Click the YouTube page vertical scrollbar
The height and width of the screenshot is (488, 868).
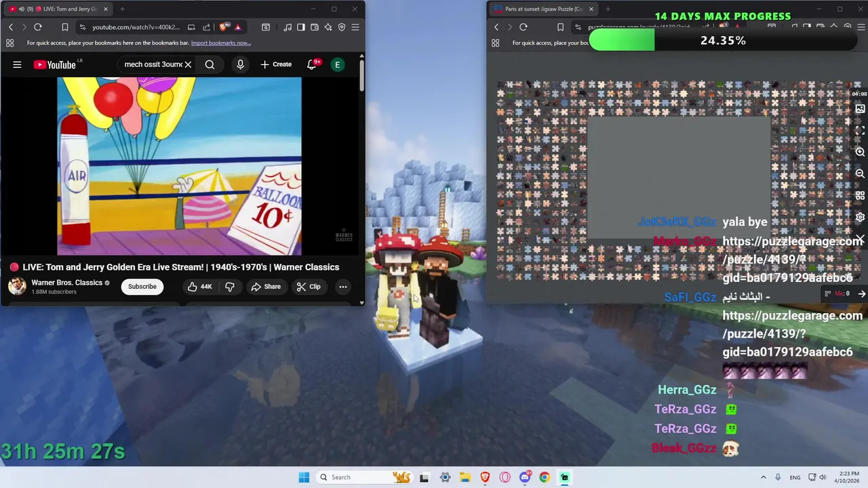click(x=362, y=76)
